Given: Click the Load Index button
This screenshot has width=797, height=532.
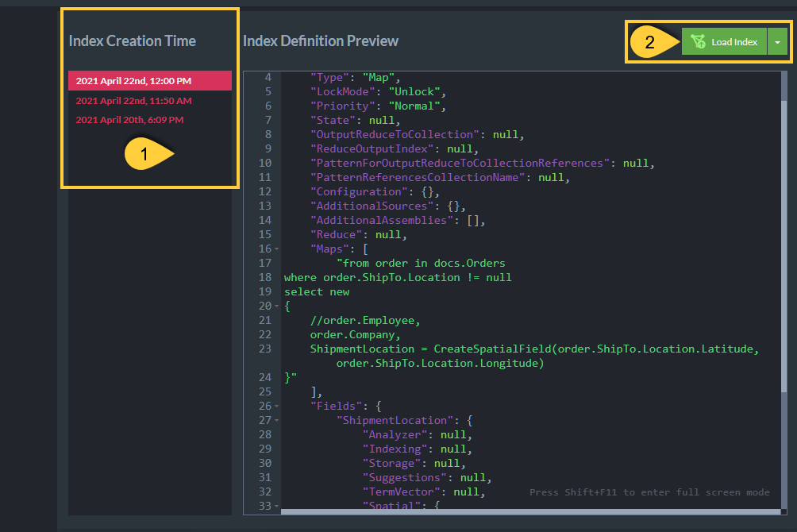Looking at the screenshot, I should (x=724, y=42).
